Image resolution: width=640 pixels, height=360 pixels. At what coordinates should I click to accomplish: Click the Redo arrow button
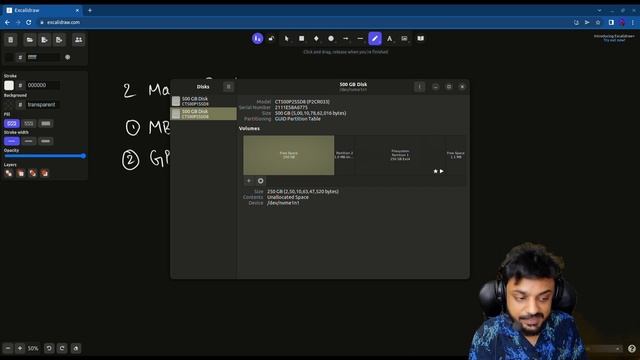[x=62, y=348]
